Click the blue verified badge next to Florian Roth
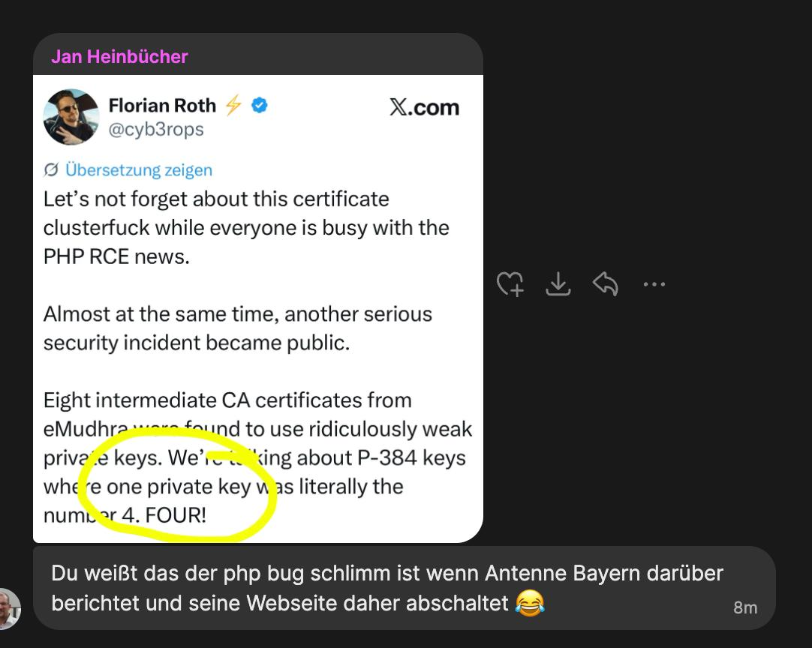The width and height of the screenshot is (812, 648). (260, 106)
